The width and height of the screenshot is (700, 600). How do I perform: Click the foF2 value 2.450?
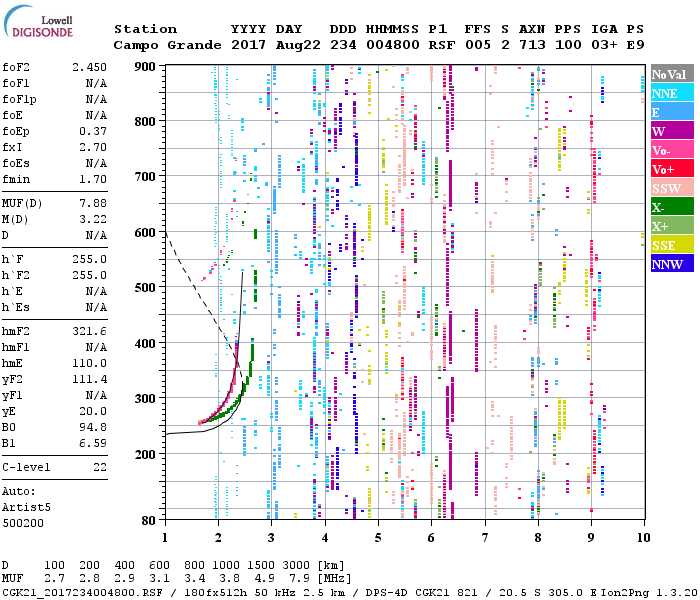89,67
